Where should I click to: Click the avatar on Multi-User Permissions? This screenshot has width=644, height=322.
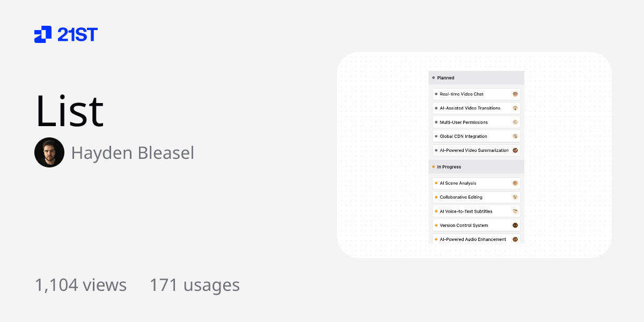[x=515, y=122]
